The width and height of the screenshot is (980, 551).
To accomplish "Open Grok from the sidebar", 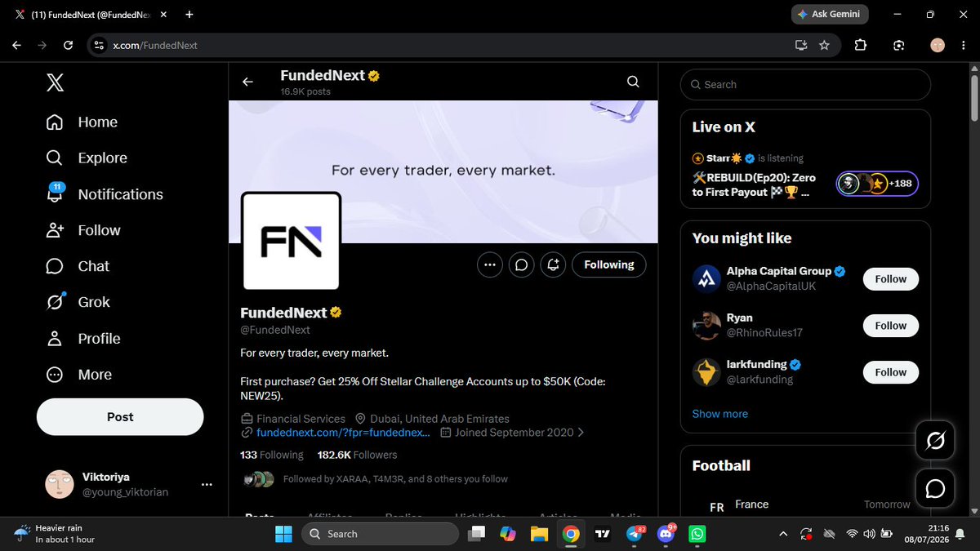I will 78,302.
